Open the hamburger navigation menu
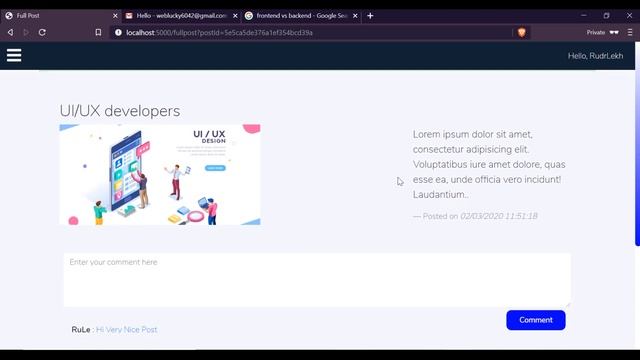 pos(14,56)
